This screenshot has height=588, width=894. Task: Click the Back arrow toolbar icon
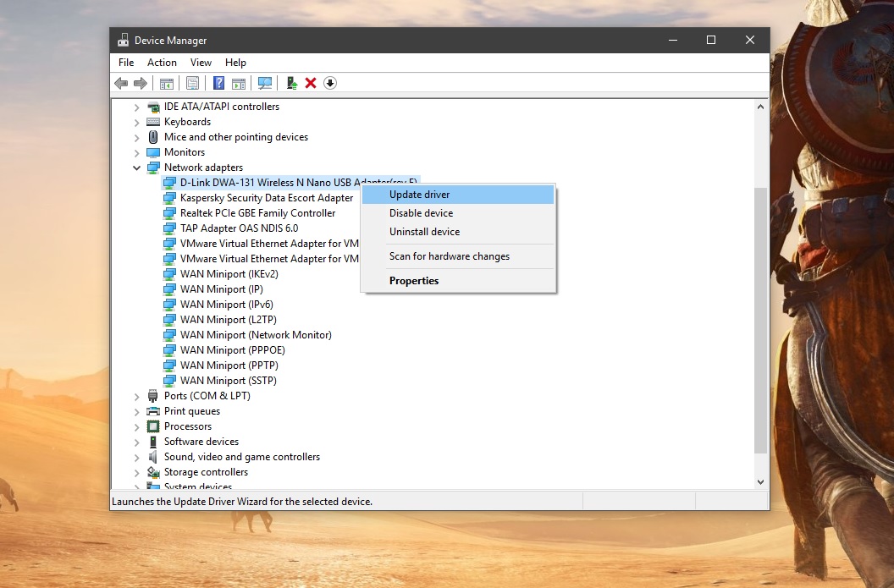point(121,83)
